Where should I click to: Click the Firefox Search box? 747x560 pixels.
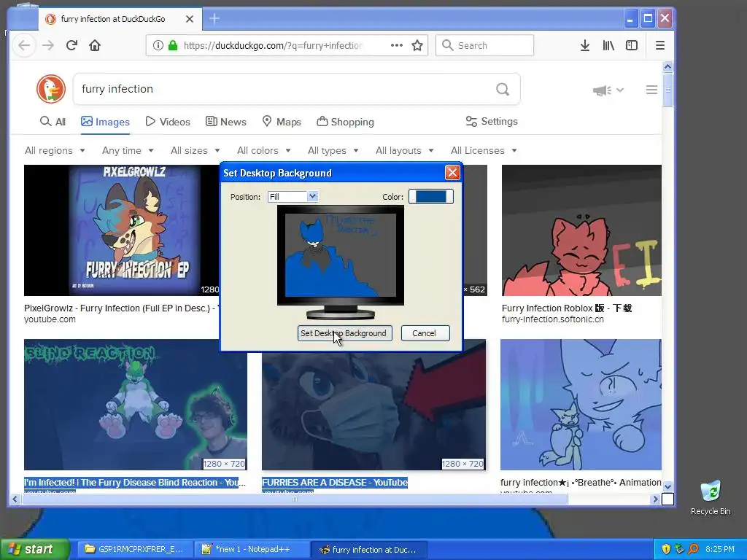coord(484,45)
